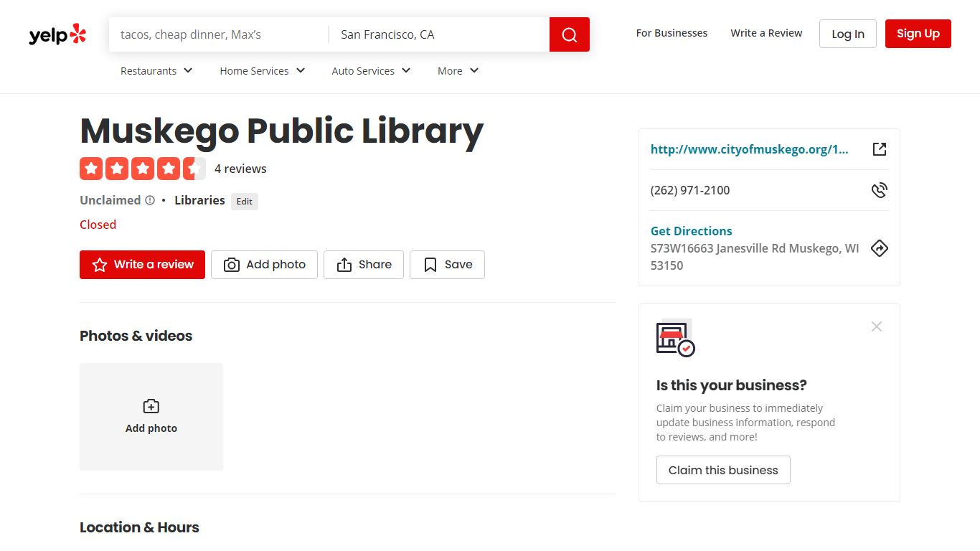Click the Add photo button
This screenshot has width=980, height=551.
[264, 265]
